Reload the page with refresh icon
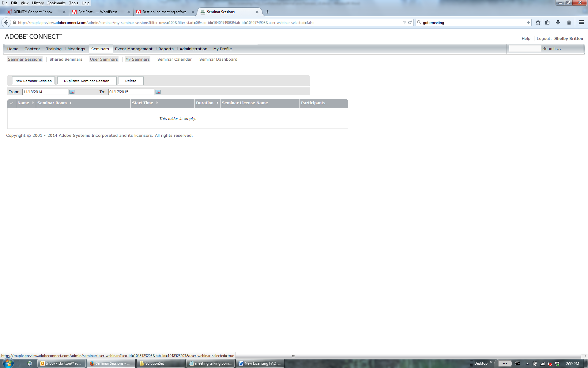The image size is (588, 368). coord(410,22)
